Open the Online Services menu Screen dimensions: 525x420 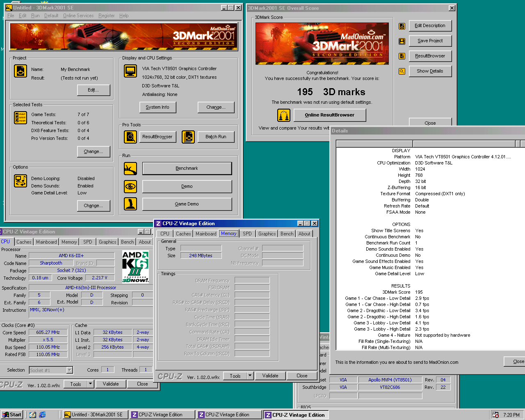[78, 16]
